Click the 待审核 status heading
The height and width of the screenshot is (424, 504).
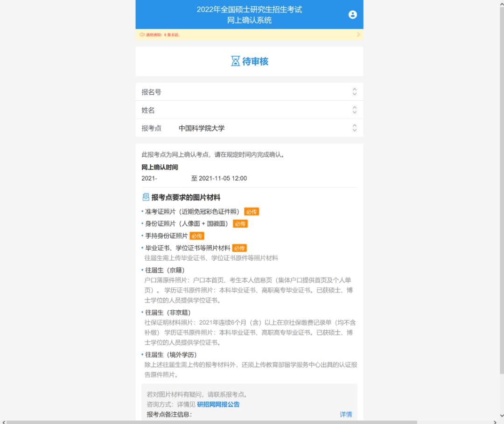click(255, 61)
